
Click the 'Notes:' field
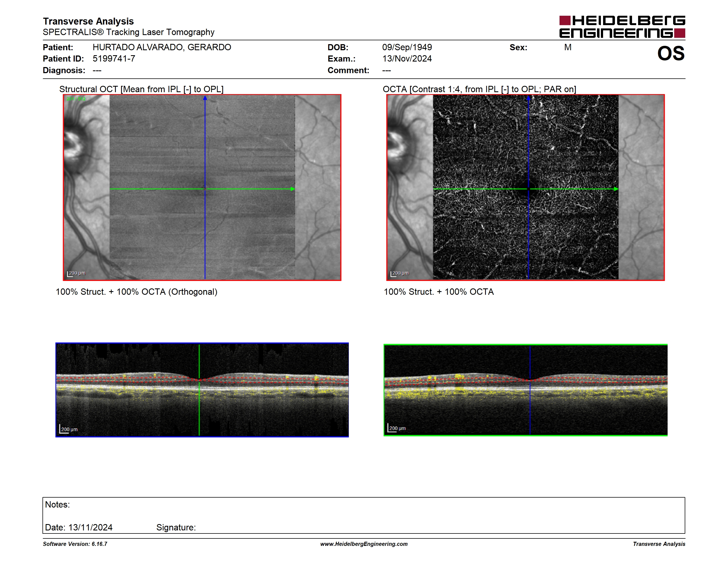pyautogui.click(x=57, y=505)
